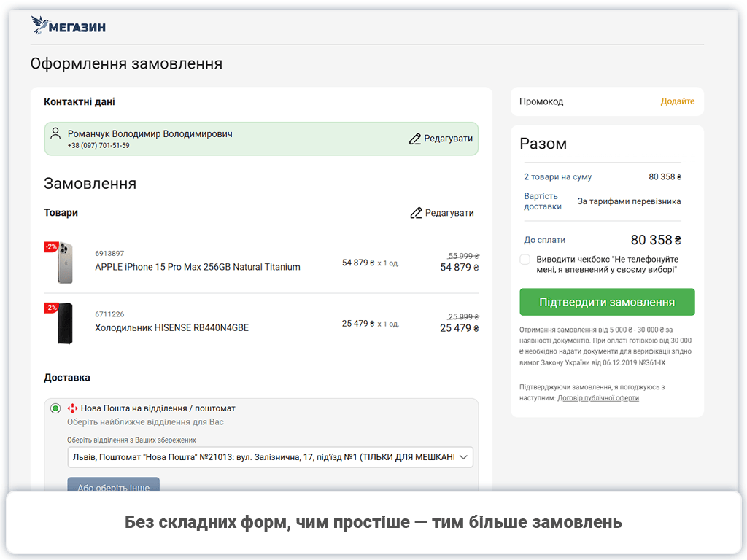This screenshot has width=747, height=560.
Task: Click the Nova Poshta red logo icon
Action: (x=72, y=408)
